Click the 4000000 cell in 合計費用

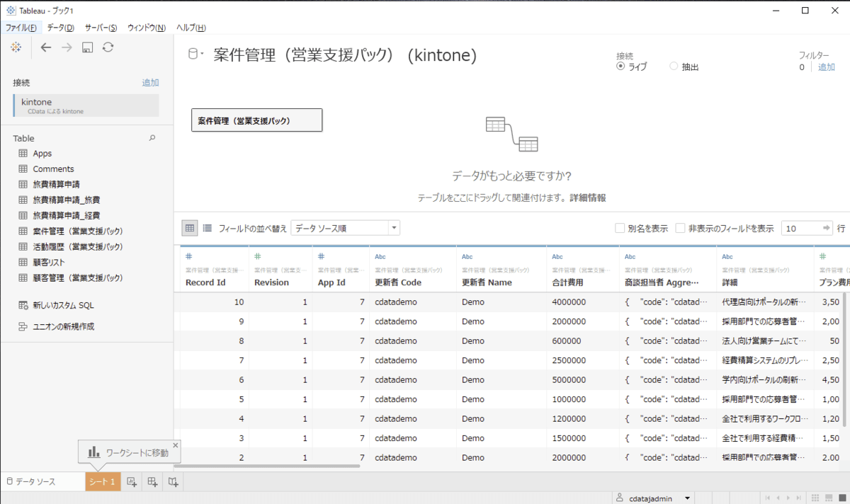click(x=582, y=302)
